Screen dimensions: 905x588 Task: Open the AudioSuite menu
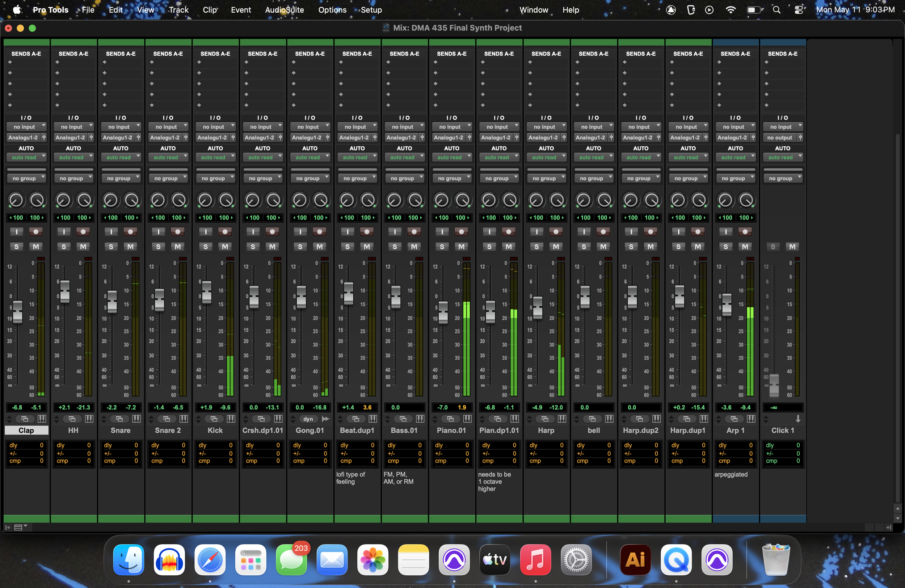click(x=284, y=10)
